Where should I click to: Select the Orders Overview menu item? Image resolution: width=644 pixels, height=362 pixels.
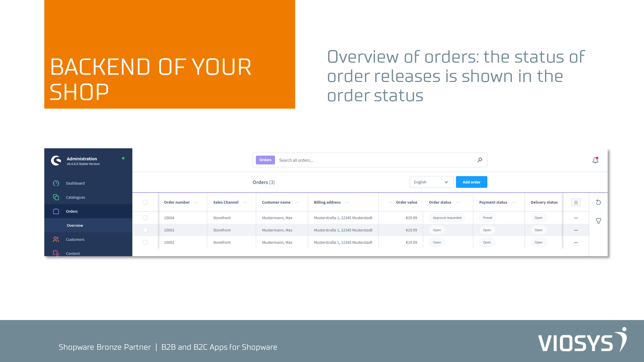click(x=74, y=225)
